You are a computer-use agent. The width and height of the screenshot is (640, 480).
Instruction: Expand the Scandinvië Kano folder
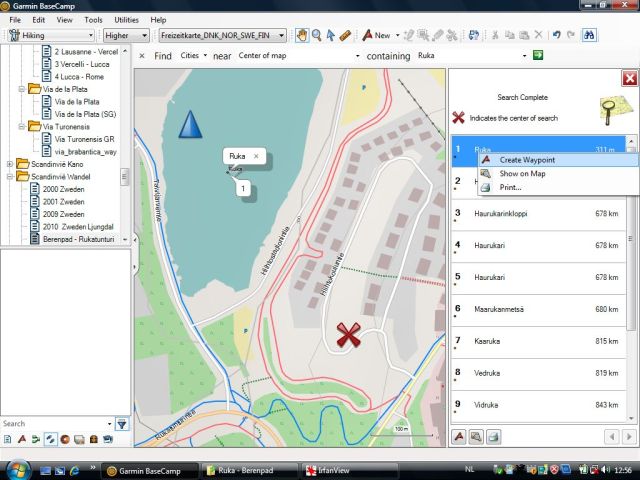pyautogui.click(x=10, y=164)
